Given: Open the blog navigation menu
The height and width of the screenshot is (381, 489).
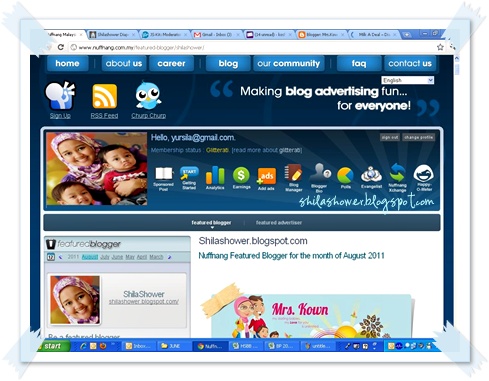Looking at the screenshot, I should point(228,63).
